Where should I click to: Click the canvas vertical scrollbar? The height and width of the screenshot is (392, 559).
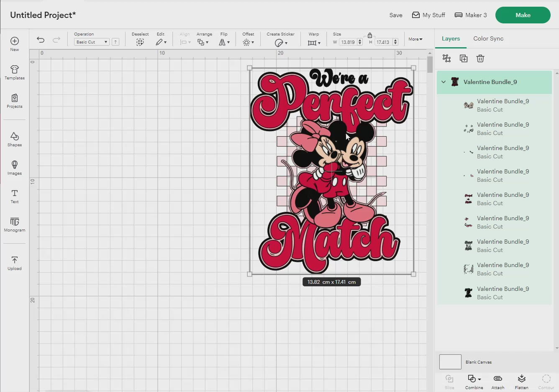pyautogui.click(x=430, y=65)
